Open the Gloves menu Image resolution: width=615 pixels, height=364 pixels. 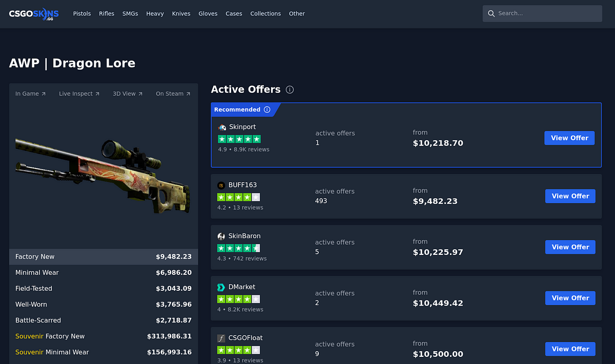[x=208, y=14]
